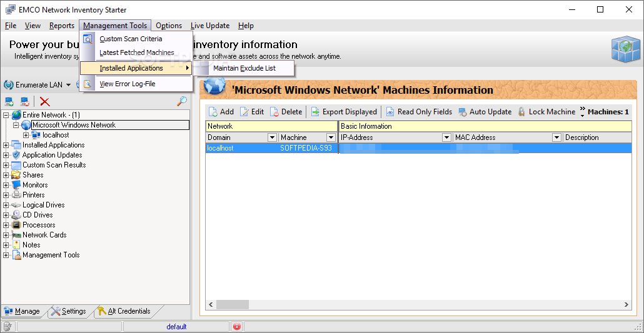Viewport: 644px width, 333px height.
Task: Click the Printers icon in tree
Action: pyautogui.click(x=16, y=195)
